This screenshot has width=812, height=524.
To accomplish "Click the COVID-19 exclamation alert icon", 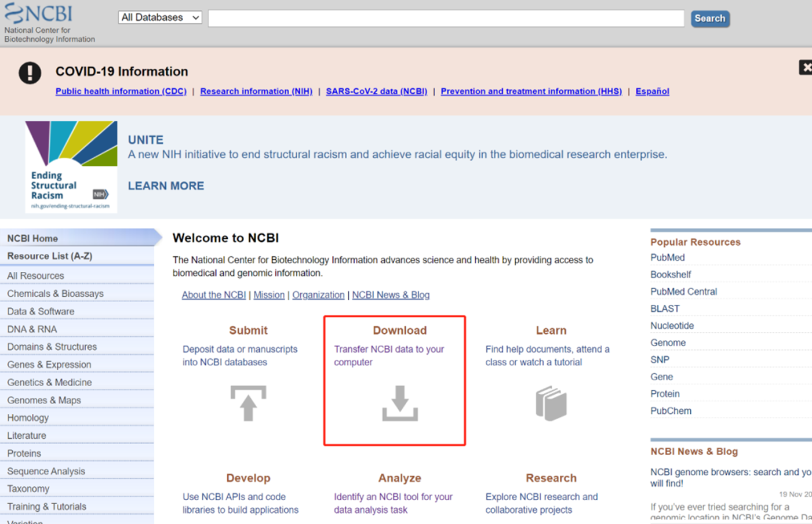I will click(30, 73).
